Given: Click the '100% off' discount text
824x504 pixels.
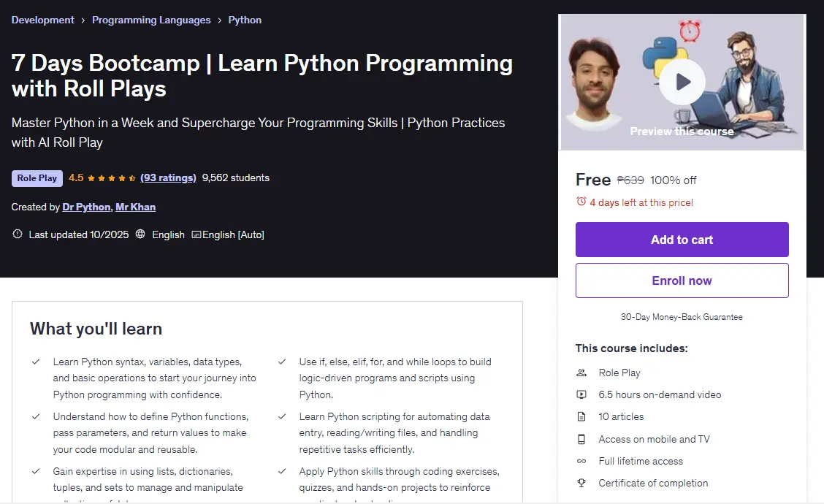Looking at the screenshot, I should [x=674, y=180].
